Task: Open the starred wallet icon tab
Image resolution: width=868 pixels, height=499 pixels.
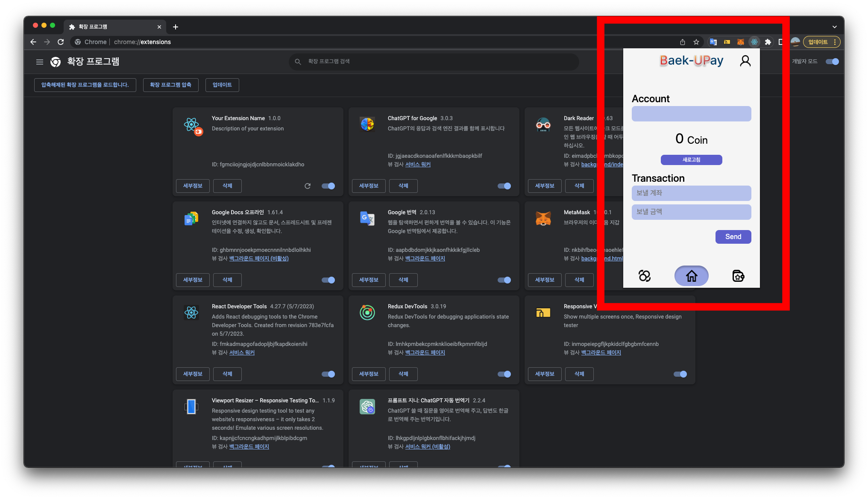Action: pyautogui.click(x=738, y=276)
